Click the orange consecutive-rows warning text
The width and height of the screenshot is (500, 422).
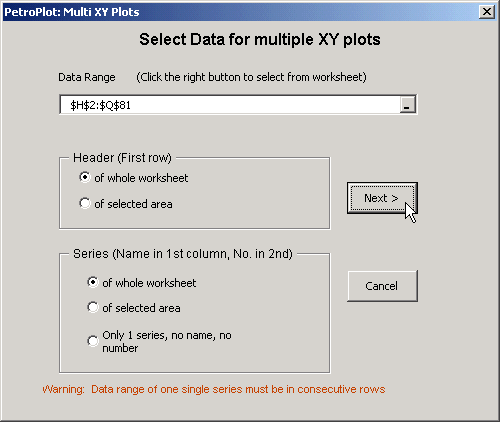pos(214,389)
